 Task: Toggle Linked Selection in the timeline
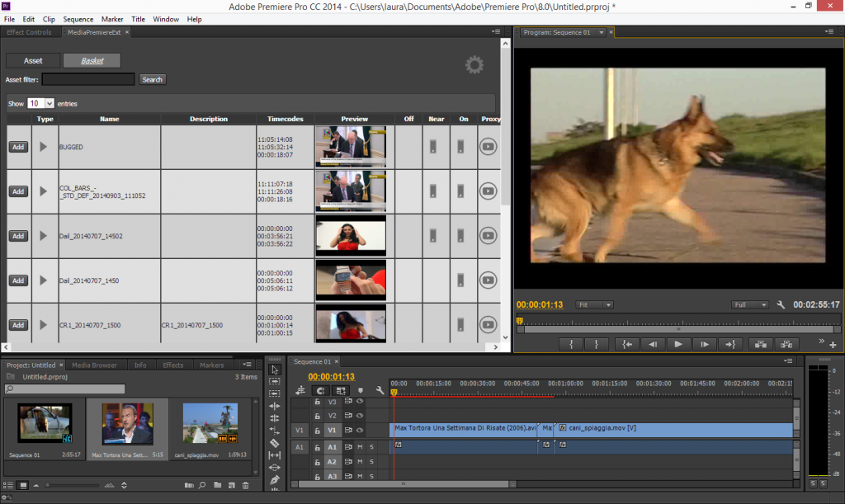(x=341, y=390)
